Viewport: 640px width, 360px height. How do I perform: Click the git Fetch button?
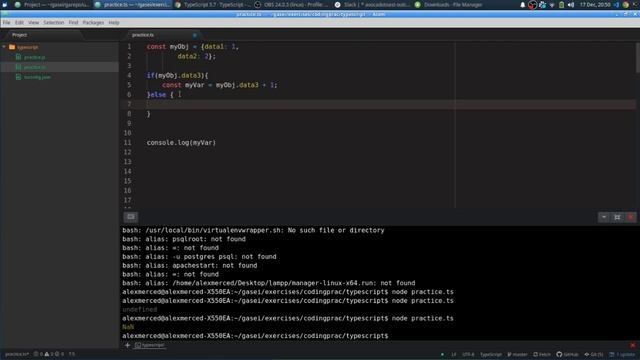tap(542, 355)
